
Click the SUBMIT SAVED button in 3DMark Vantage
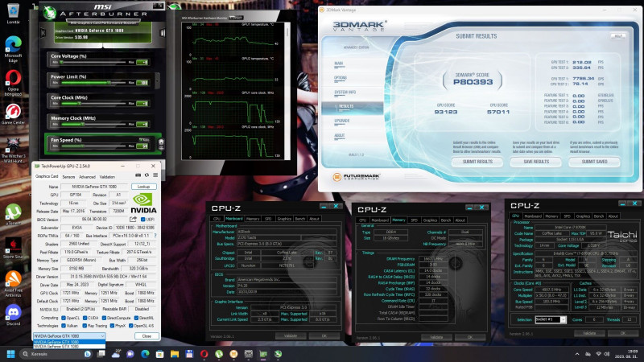click(x=594, y=162)
